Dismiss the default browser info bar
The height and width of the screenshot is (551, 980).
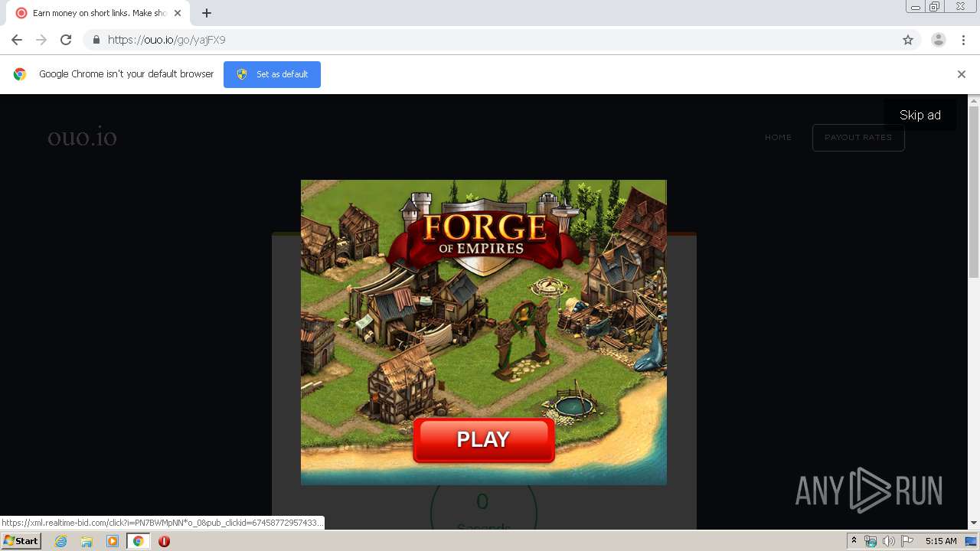pos(962,74)
